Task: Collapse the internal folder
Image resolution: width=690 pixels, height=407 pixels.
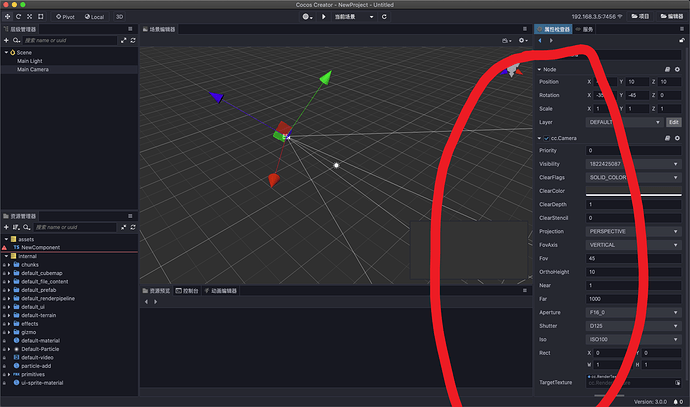Action: [6, 256]
